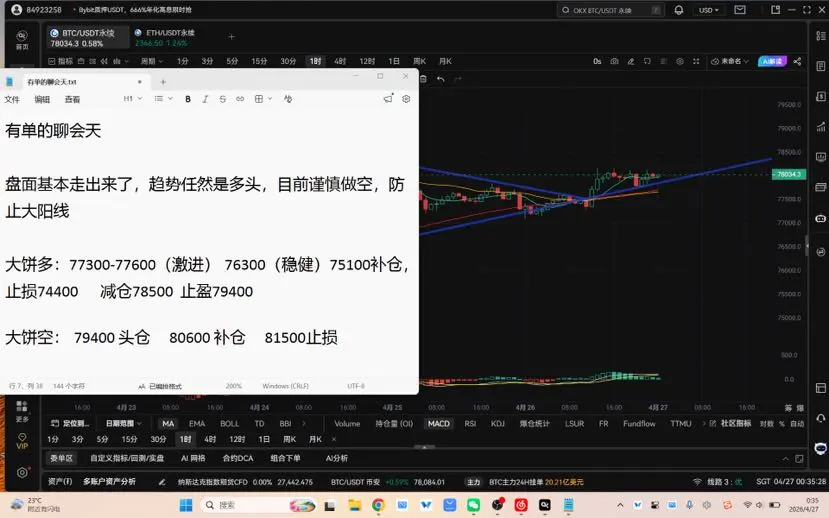Toggle the MA indicator on
829x518 pixels.
pos(168,423)
